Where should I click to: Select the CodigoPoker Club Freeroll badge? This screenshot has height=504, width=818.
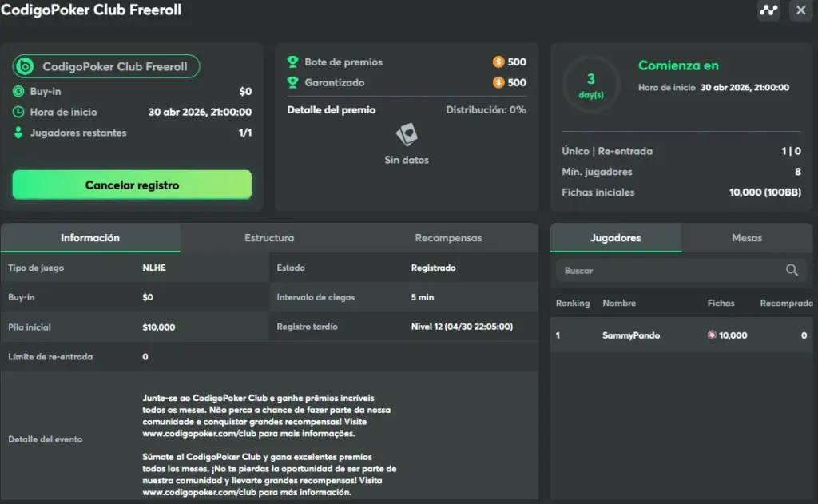pos(106,66)
